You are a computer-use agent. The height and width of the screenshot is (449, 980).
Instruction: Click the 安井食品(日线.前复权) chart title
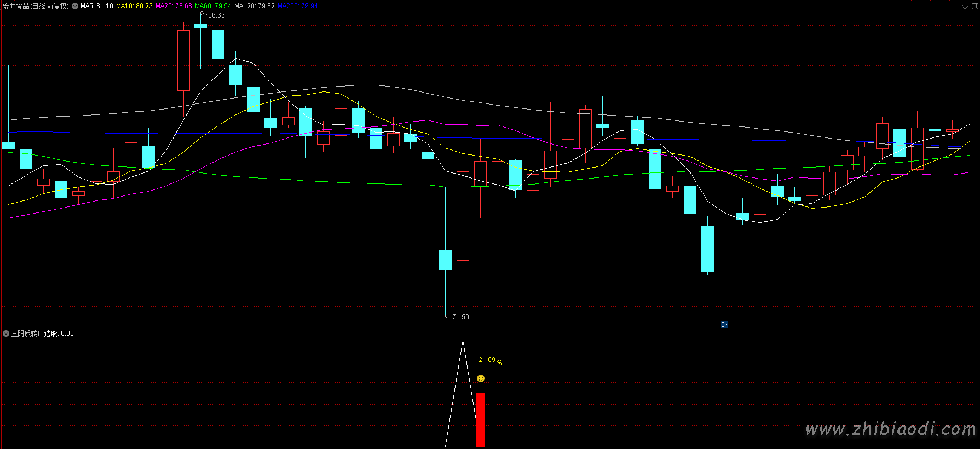click(x=36, y=7)
